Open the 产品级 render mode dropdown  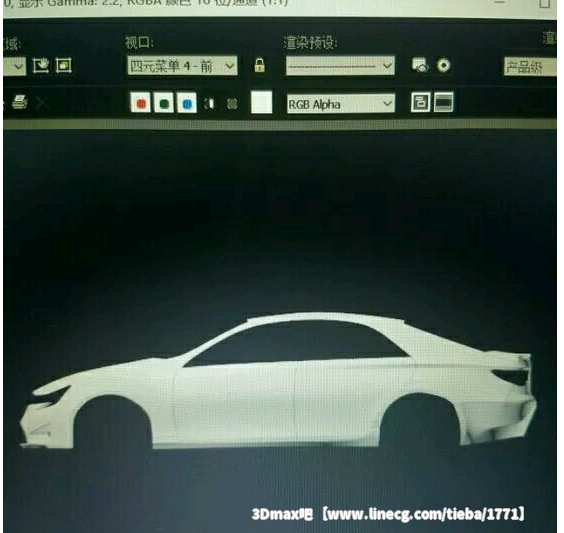click(529, 67)
